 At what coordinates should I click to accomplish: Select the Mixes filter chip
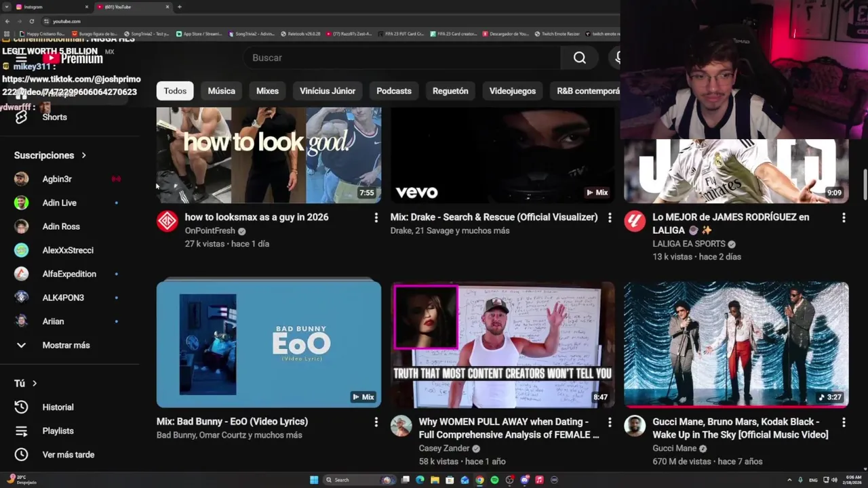(267, 91)
